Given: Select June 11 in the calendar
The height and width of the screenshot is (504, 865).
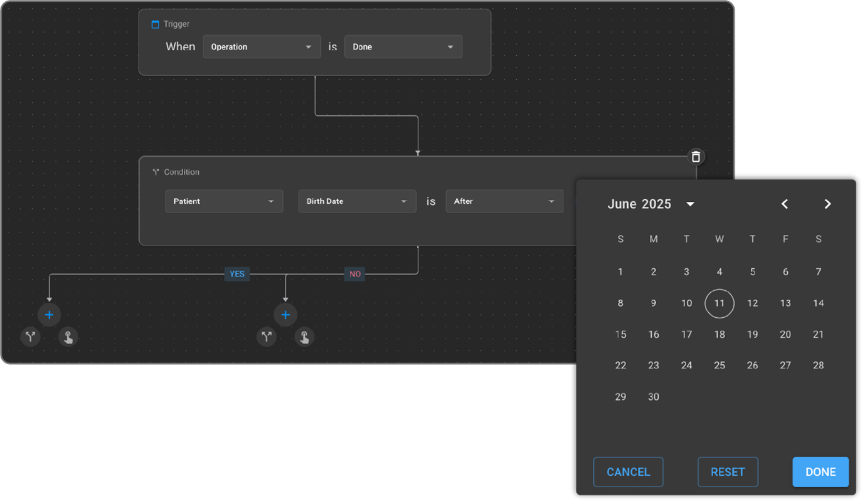Looking at the screenshot, I should (x=719, y=303).
